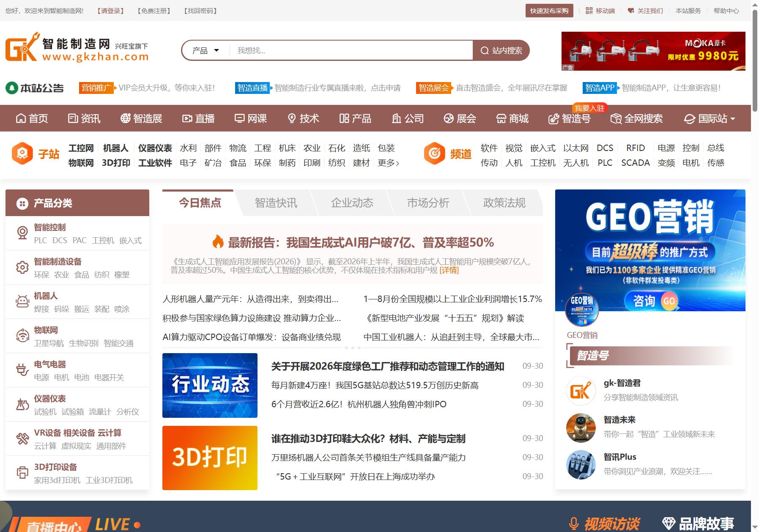This screenshot has width=759, height=532.
Task: Open the 产品 search type dropdown
Action: [206, 51]
